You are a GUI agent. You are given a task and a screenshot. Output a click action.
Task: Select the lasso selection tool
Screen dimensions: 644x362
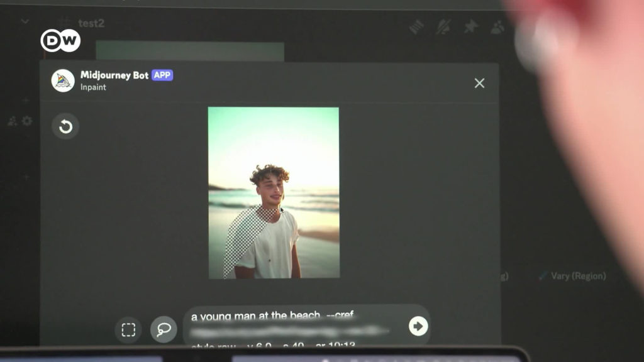tap(164, 330)
